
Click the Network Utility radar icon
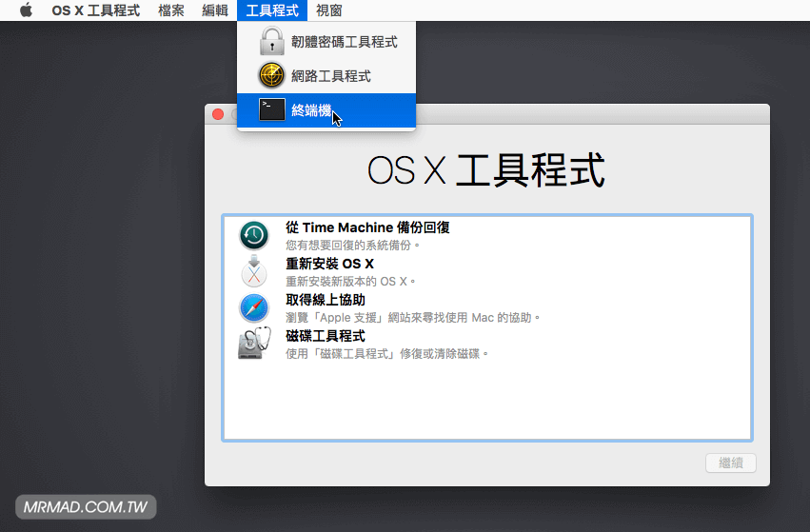[272, 76]
